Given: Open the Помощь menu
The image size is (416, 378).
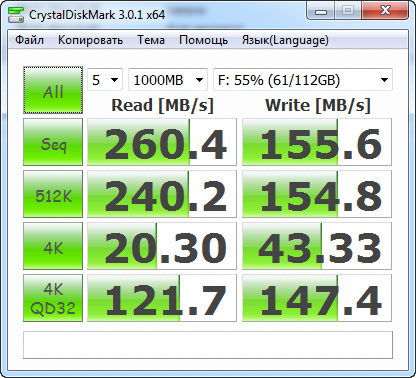Looking at the screenshot, I should (x=203, y=40).
